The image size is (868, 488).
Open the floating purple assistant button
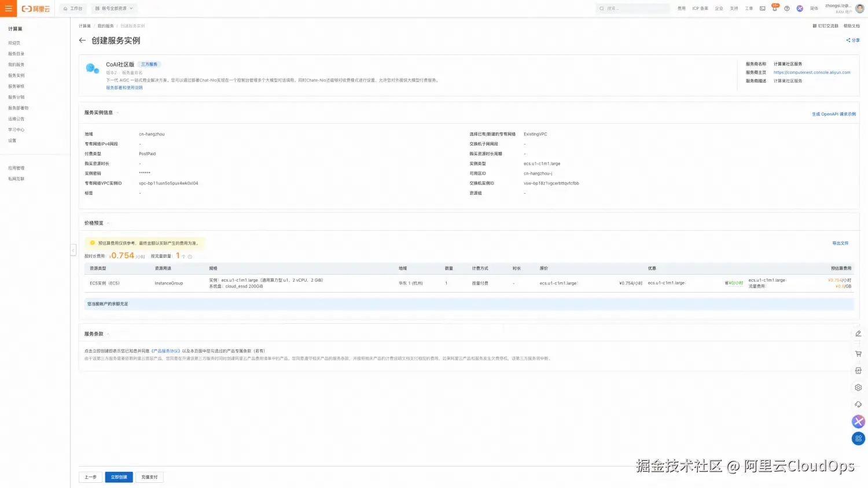(858, 422)
